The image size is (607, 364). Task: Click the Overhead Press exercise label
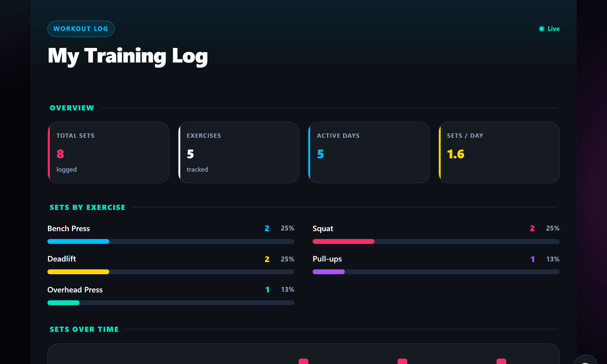coord(75,290)
